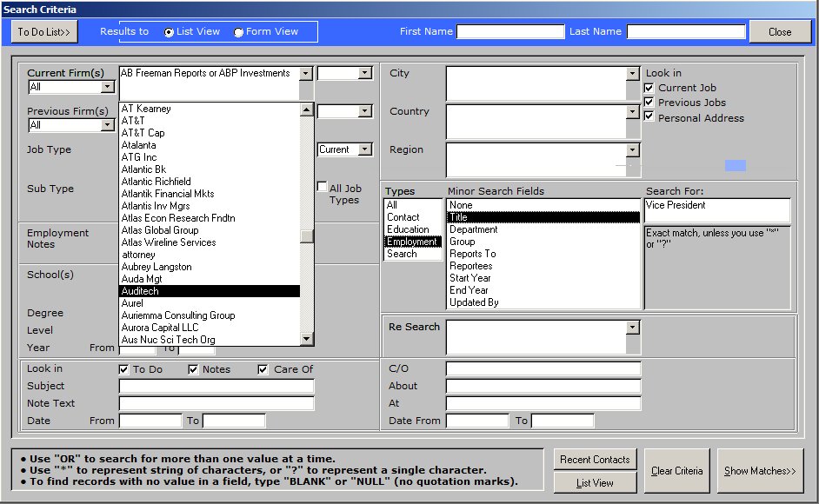Pick Atlantis Inv Mgrs in the list

(210, 206)
